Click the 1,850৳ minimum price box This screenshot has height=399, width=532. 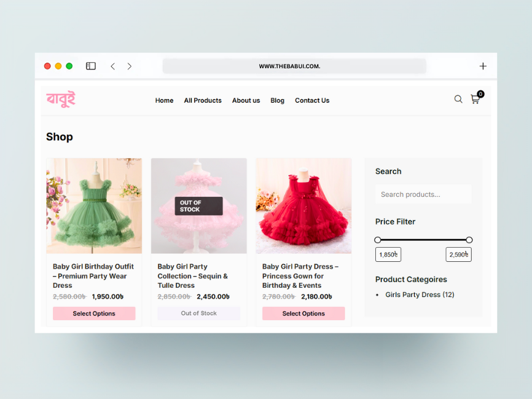pos(388,255)
